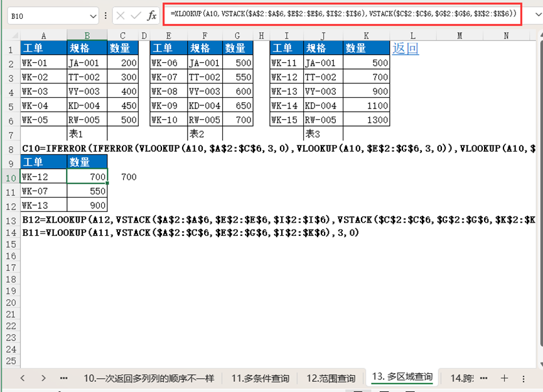Click the lookup cell WK-13 in row 12
The height and width of the screenshot is (392, 543).
[44, 205]
